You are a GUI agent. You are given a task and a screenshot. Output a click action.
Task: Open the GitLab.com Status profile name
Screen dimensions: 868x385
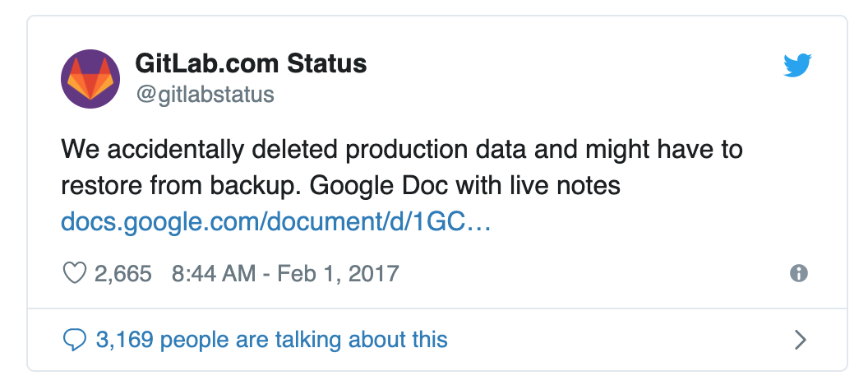251,63
